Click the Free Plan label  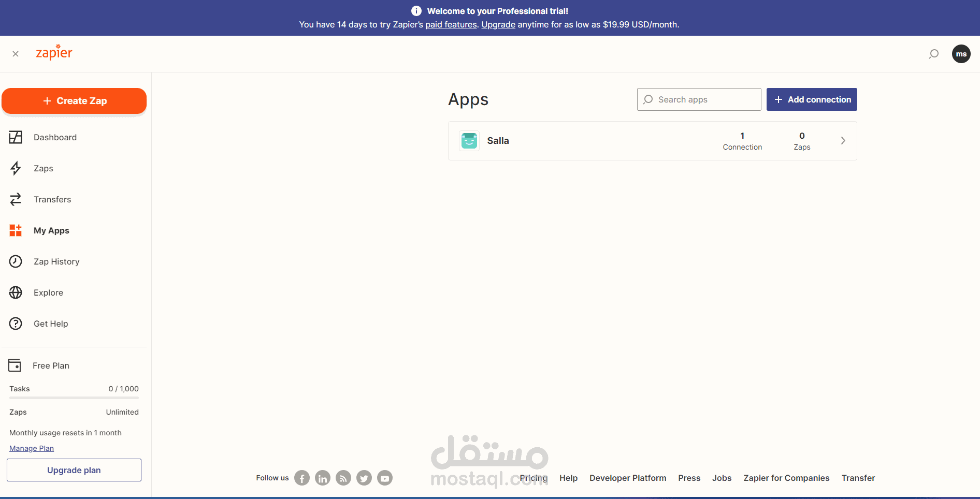coord(51,365)
